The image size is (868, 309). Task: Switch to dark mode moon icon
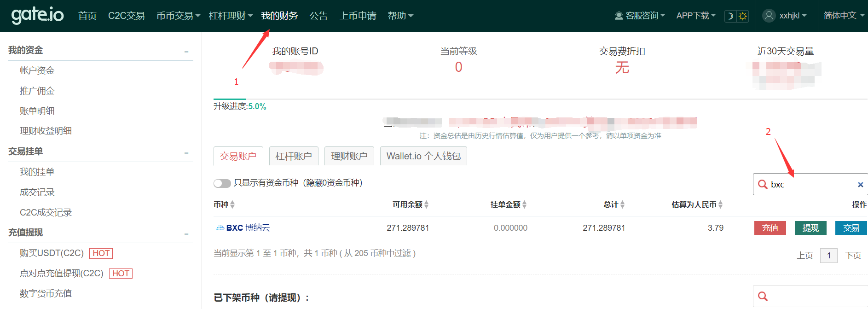tap(730, 16)
